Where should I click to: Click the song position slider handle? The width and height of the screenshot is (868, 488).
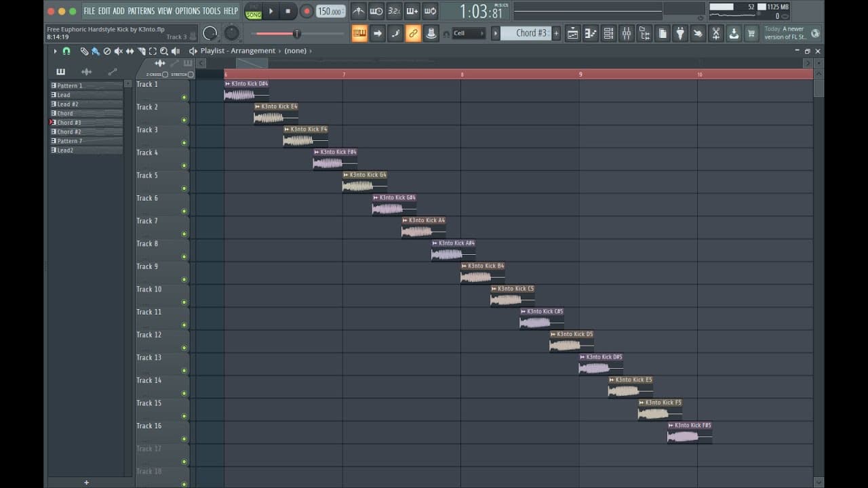click(296, 34)
